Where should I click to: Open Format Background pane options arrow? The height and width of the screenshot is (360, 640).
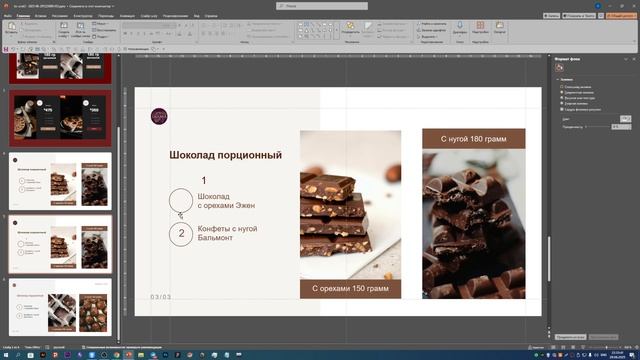coord(626,59)
